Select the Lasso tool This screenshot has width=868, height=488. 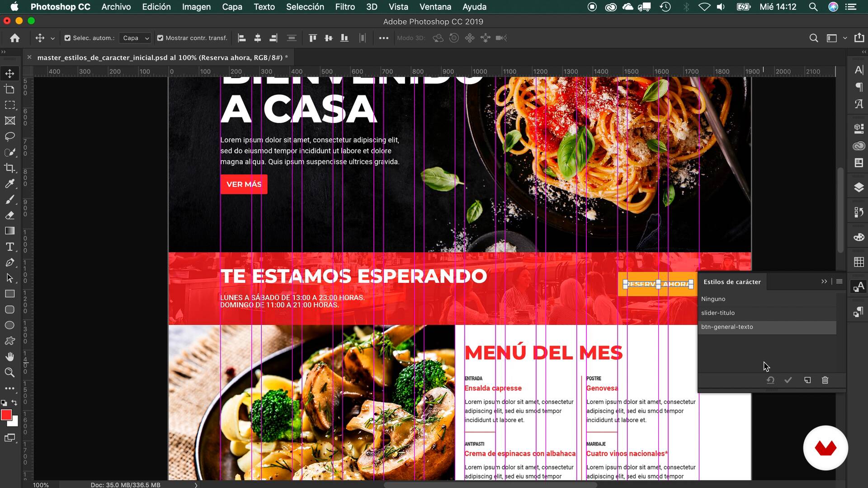tap(9, 136)
